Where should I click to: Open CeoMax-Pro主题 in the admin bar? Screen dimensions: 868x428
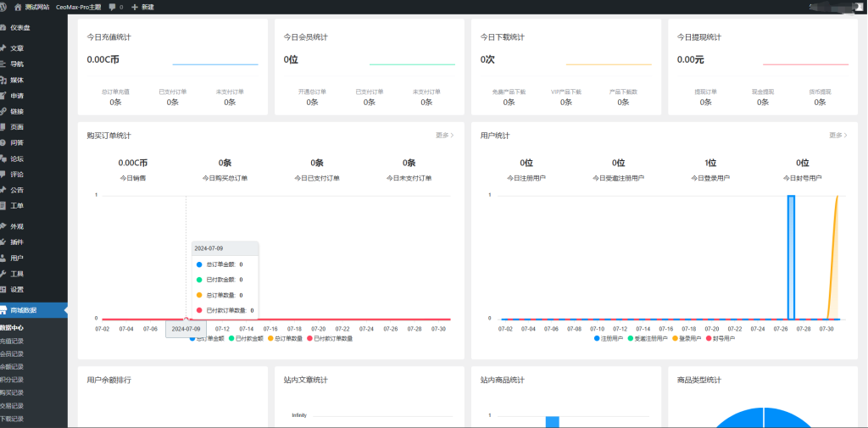coord(79,7)
